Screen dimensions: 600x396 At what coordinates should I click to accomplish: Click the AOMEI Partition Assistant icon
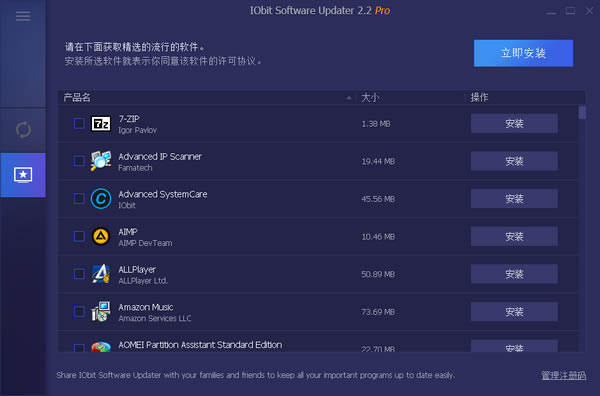tap(101, 347)
